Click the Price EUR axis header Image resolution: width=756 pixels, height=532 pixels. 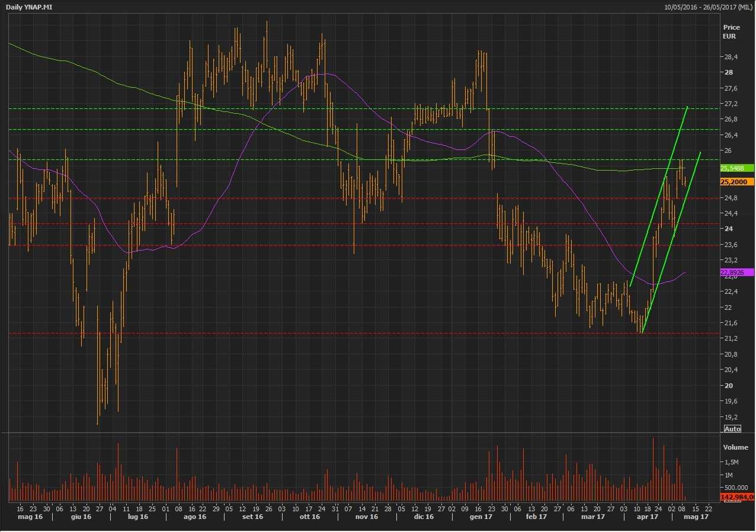tap(731, 31)
